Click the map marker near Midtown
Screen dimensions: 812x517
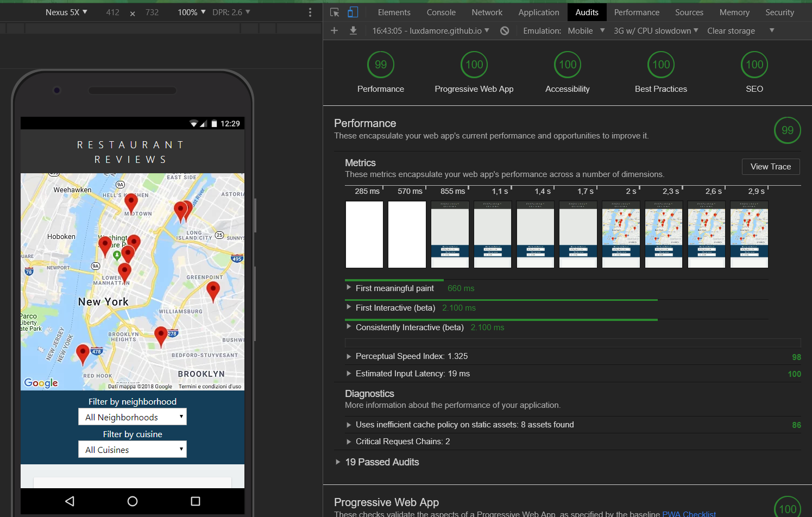point(131,203)
